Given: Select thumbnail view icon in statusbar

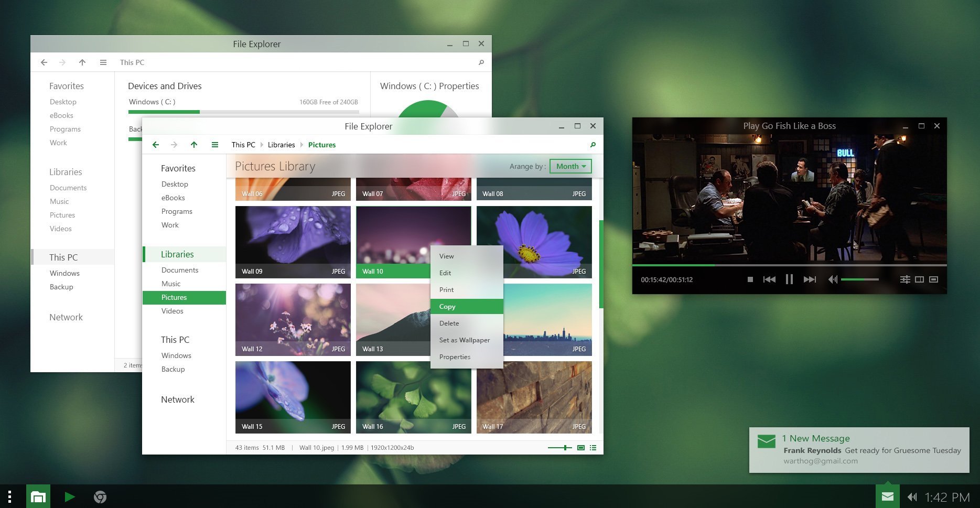Looking at the screenshot, I should (580, 447).
